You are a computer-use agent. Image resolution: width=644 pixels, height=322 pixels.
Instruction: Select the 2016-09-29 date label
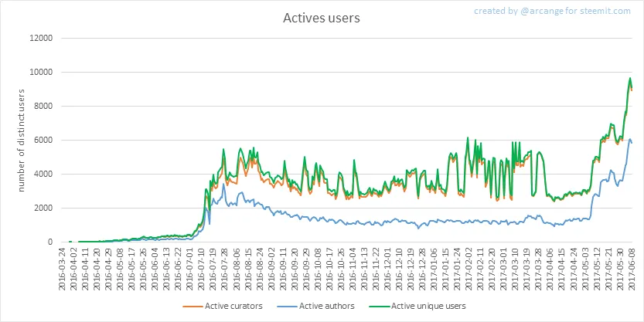(x=307, y=269)
